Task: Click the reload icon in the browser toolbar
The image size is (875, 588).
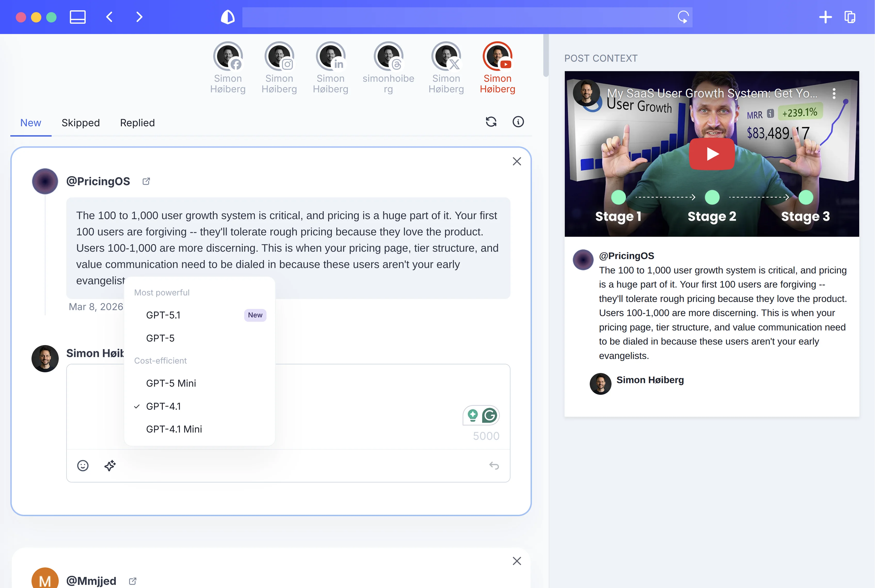Action: 683,17
